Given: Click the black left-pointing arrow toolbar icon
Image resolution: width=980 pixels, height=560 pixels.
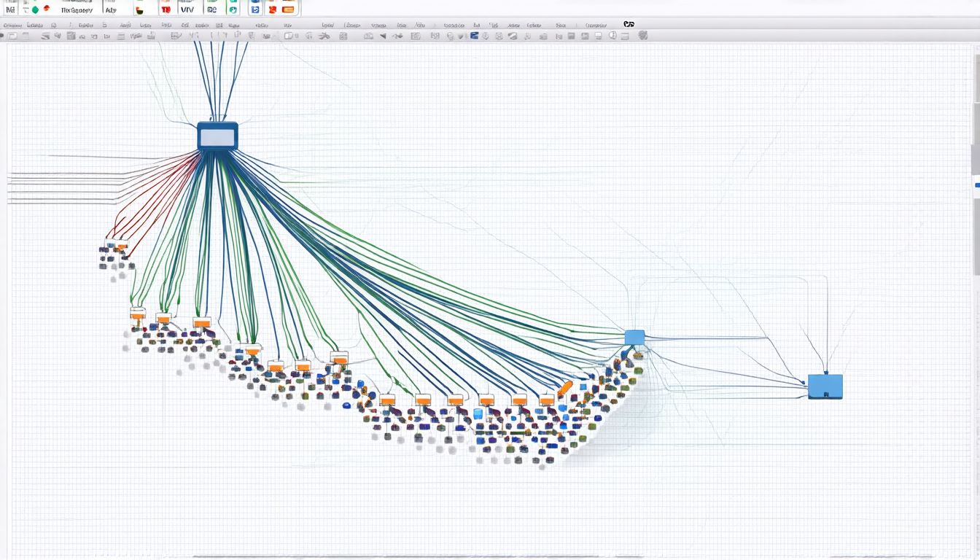Looking at the screenshot, I should click(384, 36).
